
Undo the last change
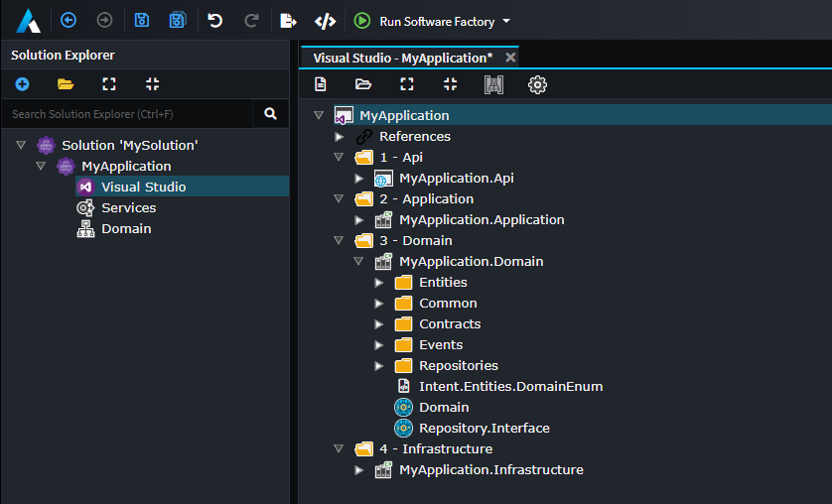[x=214, y=21]
